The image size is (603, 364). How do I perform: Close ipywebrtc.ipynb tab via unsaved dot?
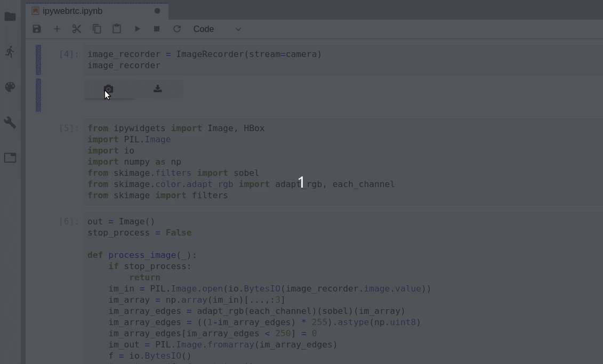pyautogui.click(x=157, y=11)
